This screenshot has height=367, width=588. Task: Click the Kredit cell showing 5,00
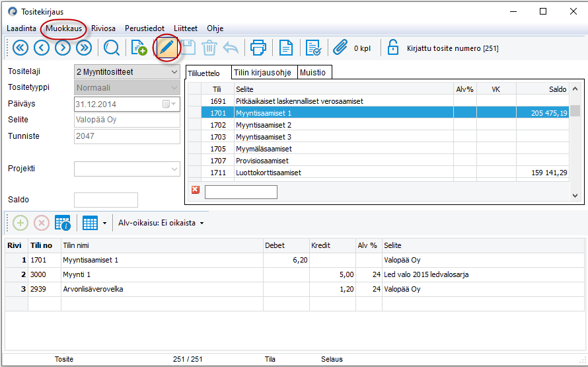332,274
